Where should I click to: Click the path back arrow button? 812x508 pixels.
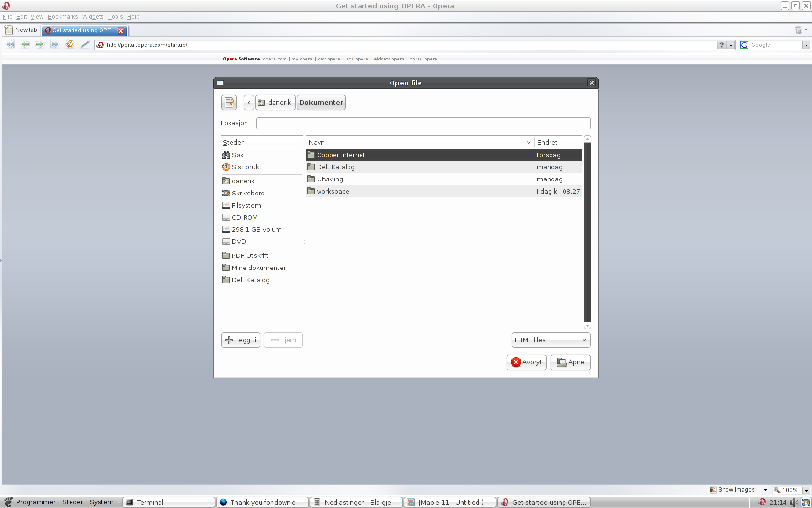click(249, 103)
